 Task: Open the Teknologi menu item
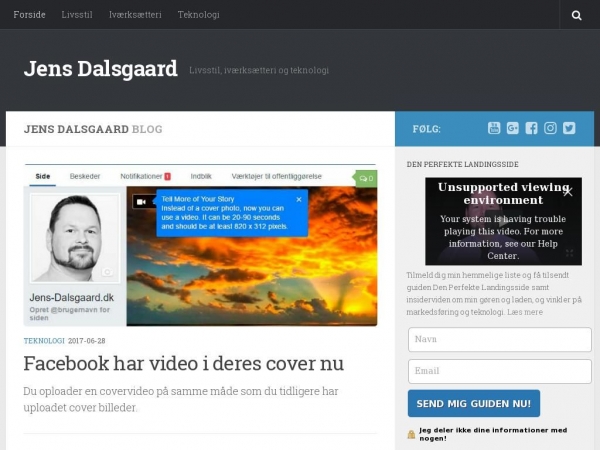click(199, 15)
